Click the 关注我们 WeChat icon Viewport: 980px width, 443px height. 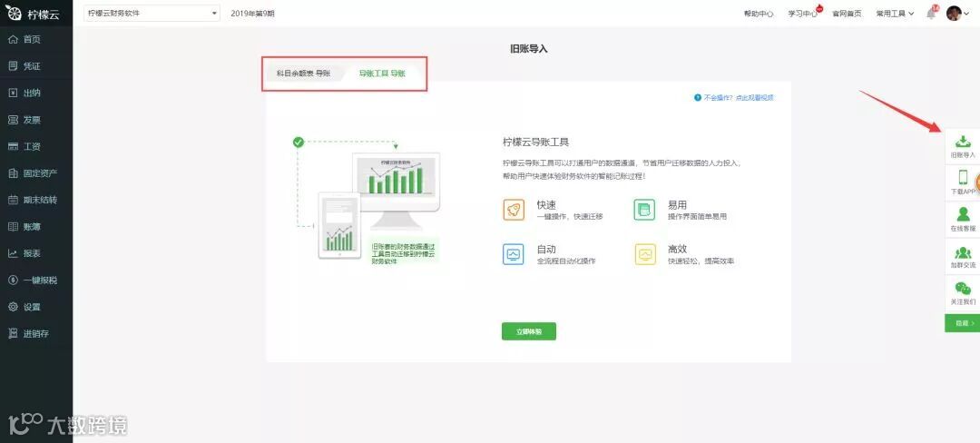[x=963, y=289]
